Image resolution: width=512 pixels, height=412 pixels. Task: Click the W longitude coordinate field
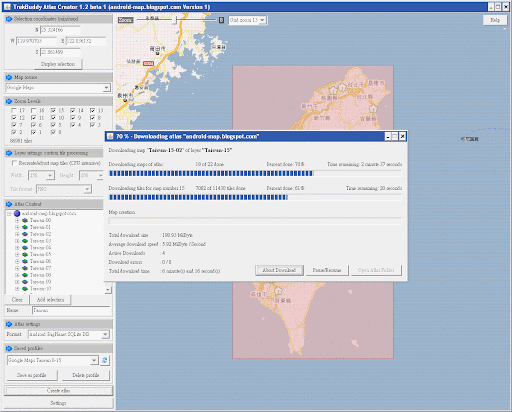click(x=36, y=41)
